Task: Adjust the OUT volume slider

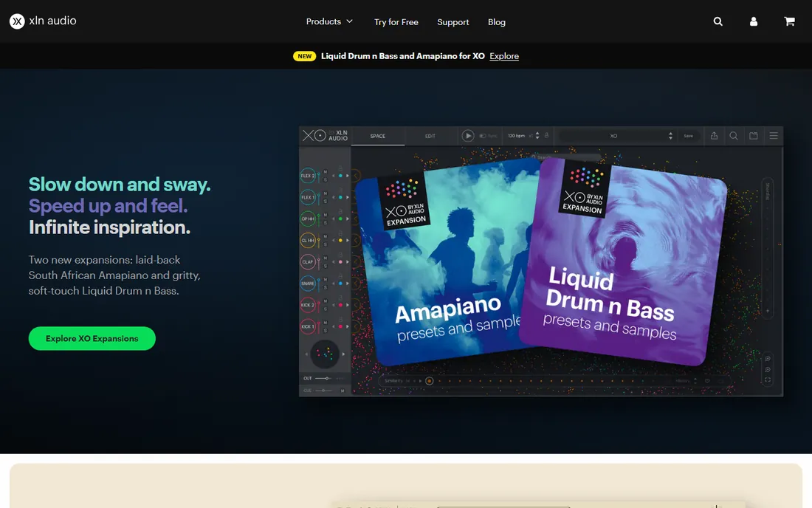Action: coord(323,378)
